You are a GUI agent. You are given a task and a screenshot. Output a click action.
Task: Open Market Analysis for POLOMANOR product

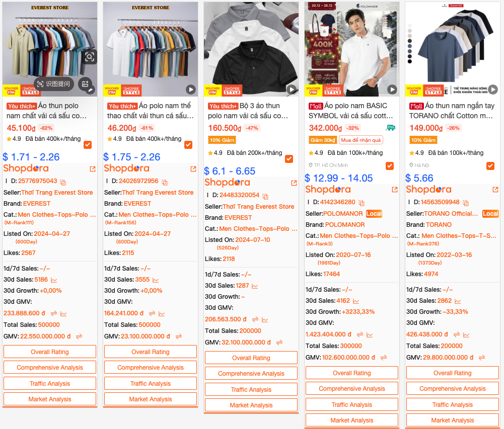click(352, 420)
